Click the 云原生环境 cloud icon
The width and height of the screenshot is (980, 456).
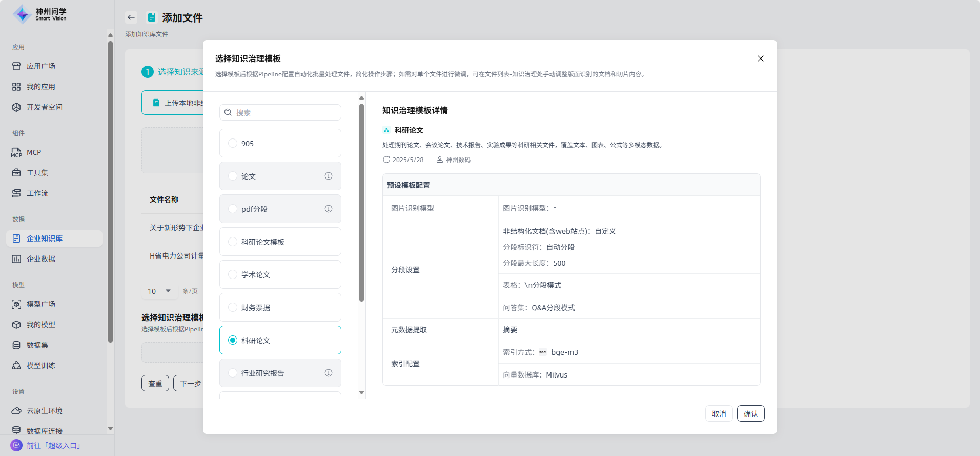tap(16, 411)
